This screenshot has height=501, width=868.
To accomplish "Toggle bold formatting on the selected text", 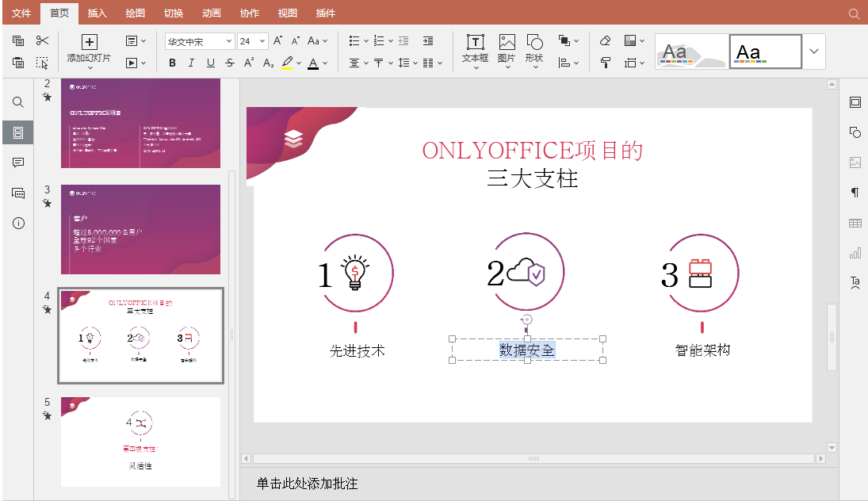I will [172, 62].
